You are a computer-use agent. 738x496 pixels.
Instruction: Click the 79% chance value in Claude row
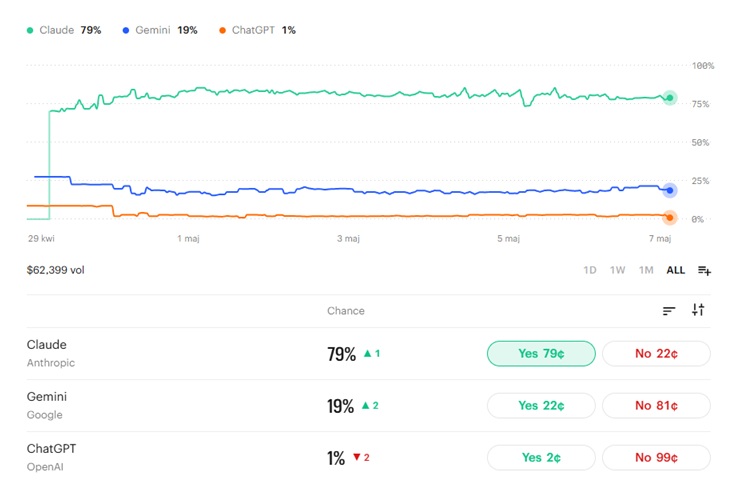(342, 354)
